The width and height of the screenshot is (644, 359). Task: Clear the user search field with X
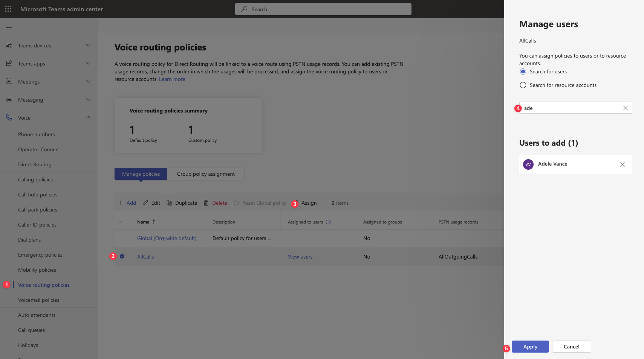pos(625,108)
